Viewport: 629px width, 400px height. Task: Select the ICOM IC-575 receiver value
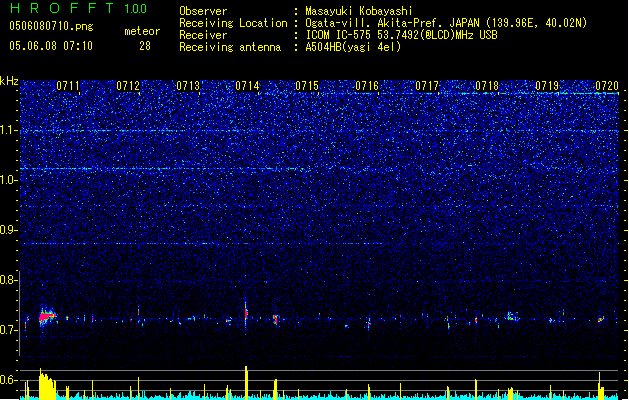point(401,35)
